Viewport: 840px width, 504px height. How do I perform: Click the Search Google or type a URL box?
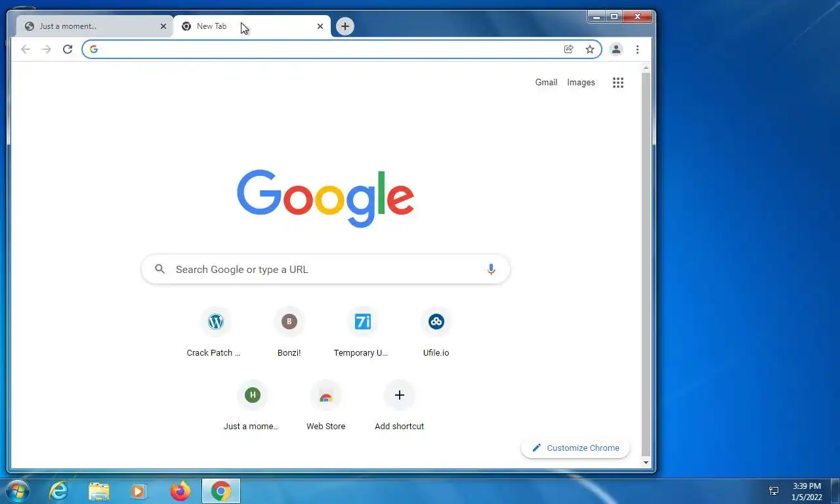click(325, 269)
